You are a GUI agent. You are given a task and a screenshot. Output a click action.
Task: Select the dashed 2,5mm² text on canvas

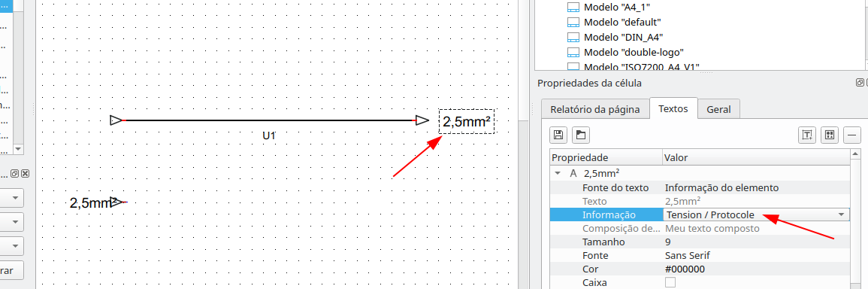point(467,121)
